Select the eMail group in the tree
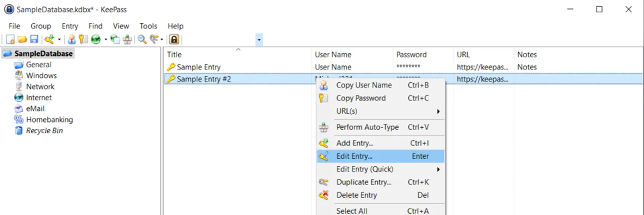 (x=35, y=109)
